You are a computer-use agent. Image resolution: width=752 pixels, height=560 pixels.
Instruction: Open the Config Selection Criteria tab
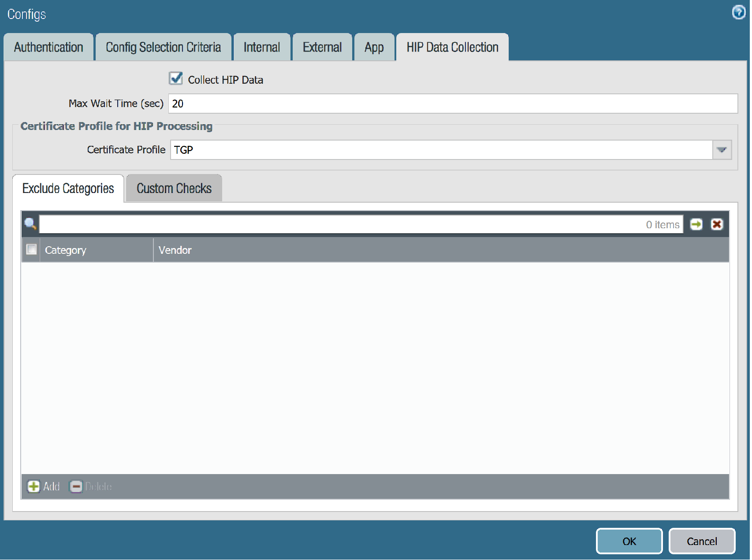163,47
